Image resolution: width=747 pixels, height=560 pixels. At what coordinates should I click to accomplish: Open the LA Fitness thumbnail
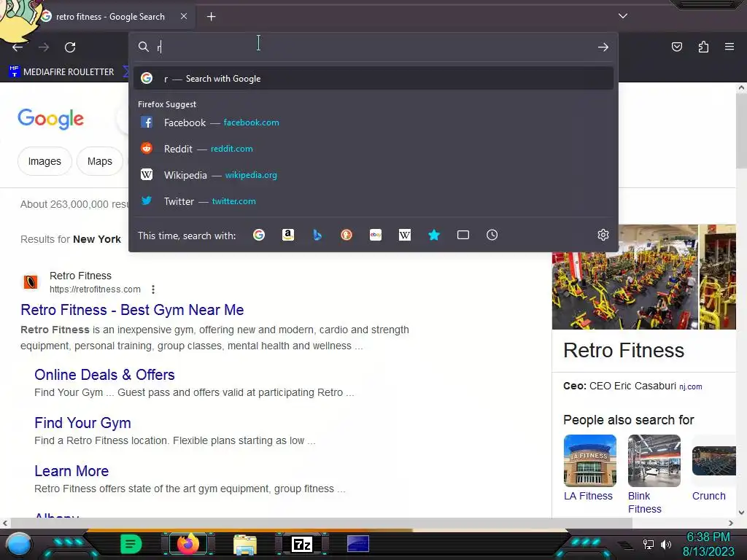pyautogui.click(x=589, y=461)
